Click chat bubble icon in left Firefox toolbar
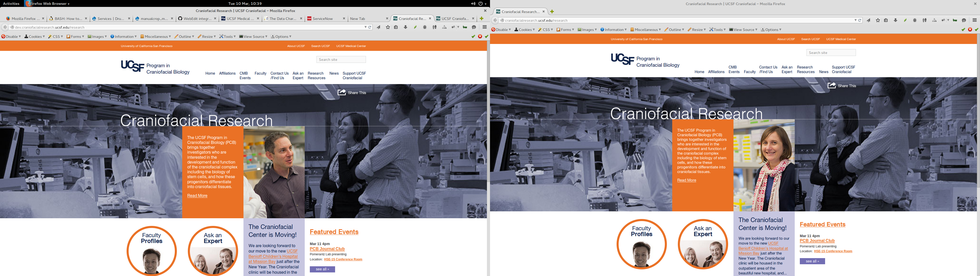This screenshot has height=276, width=980. [474, 27]
